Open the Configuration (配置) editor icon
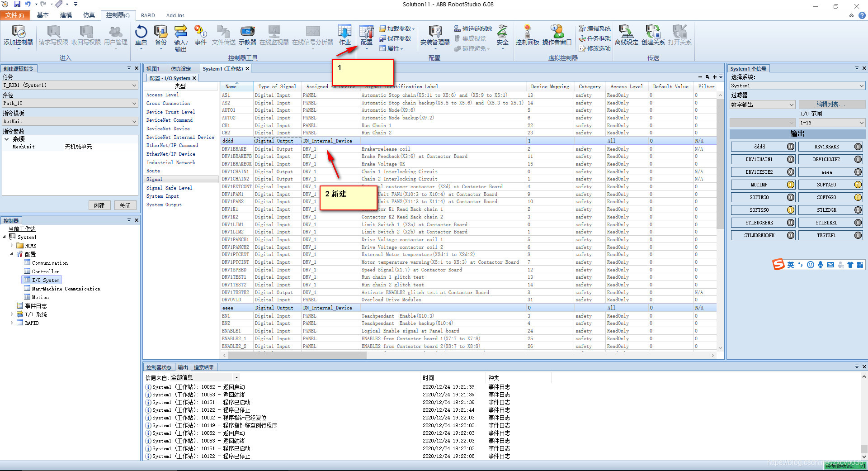Viewport: 868px width, 471px height. [x=366, y=35]
